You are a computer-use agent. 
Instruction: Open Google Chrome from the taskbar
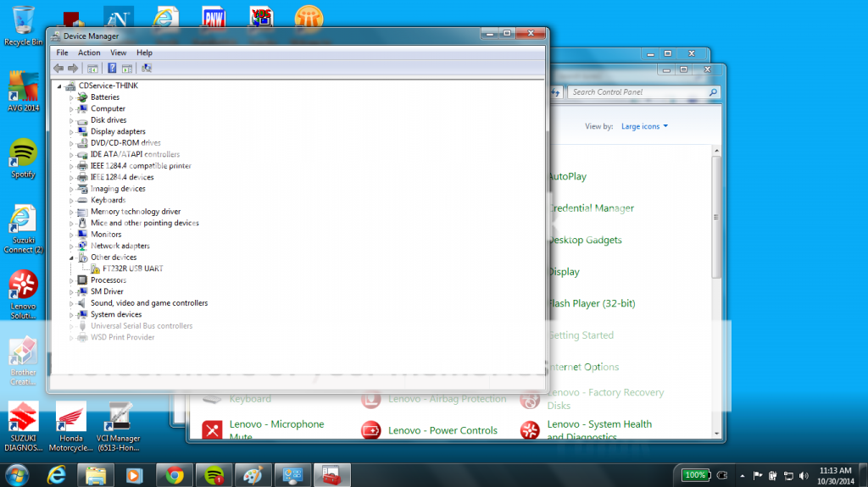click(x=175, y=475)
